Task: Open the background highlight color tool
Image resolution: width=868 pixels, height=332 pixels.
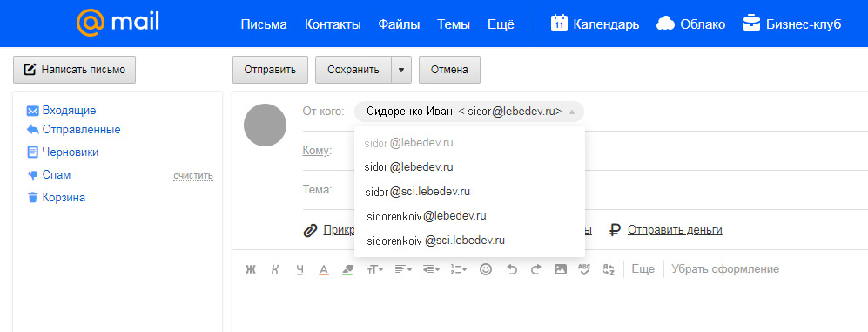Action: coord(347,270)
